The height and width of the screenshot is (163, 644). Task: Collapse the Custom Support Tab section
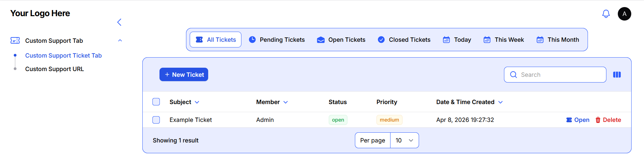[120, 40]
